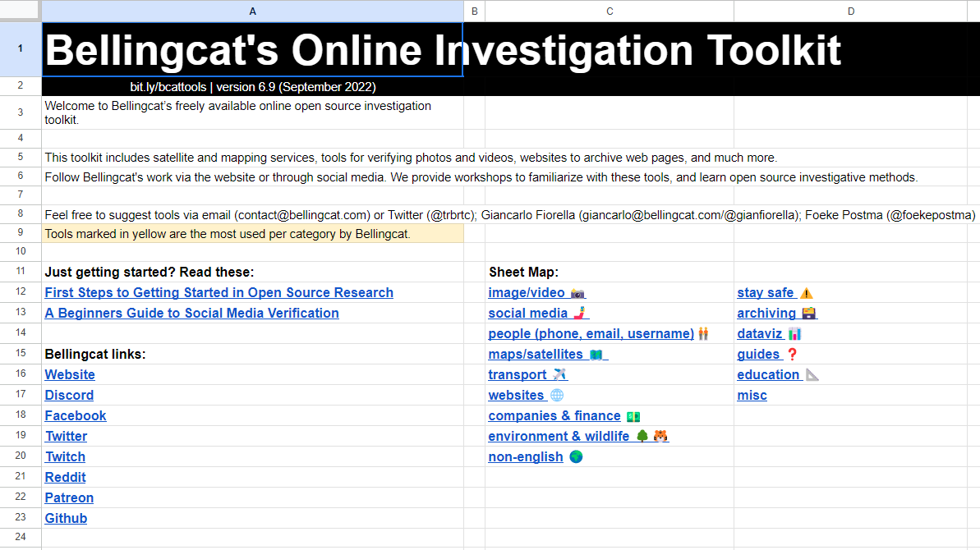Go to stay safe sheet link
Screen dimensions: 980x550
(x=766, y=293)
